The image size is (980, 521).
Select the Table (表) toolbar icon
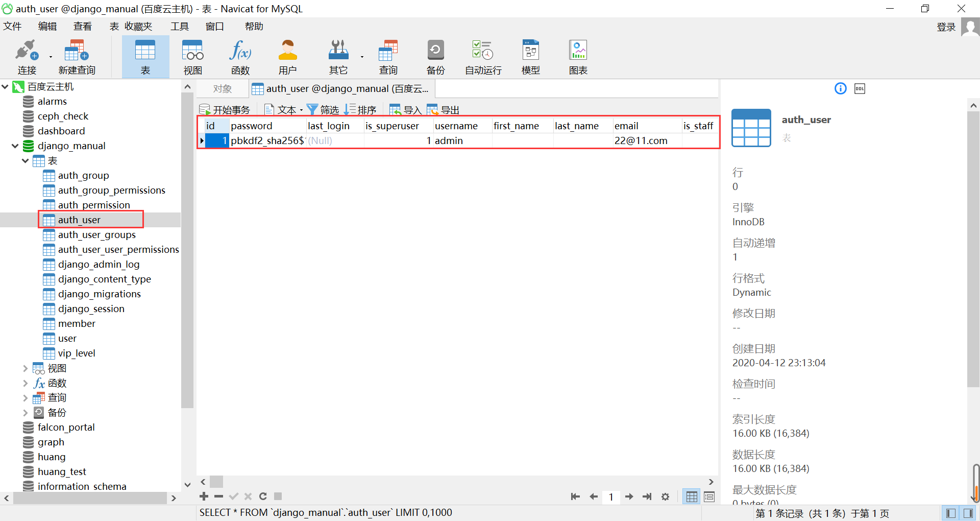click(145, 57)
